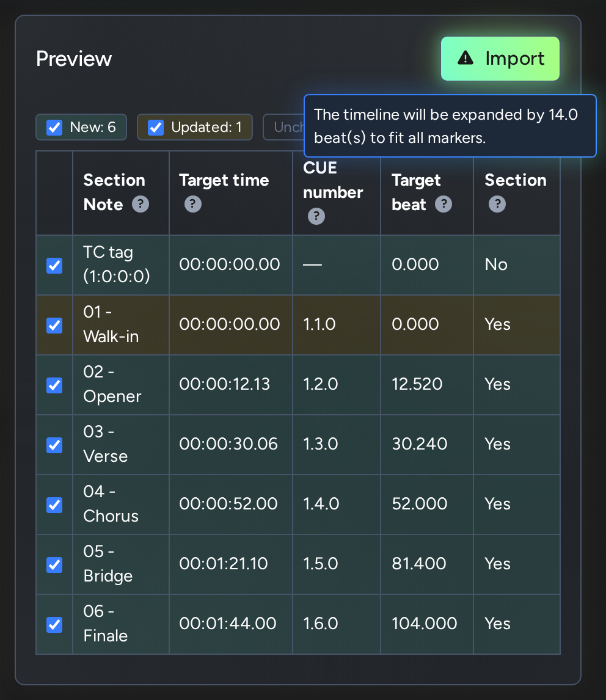Click CUE number 1.3.0

[x=321, y=443]
